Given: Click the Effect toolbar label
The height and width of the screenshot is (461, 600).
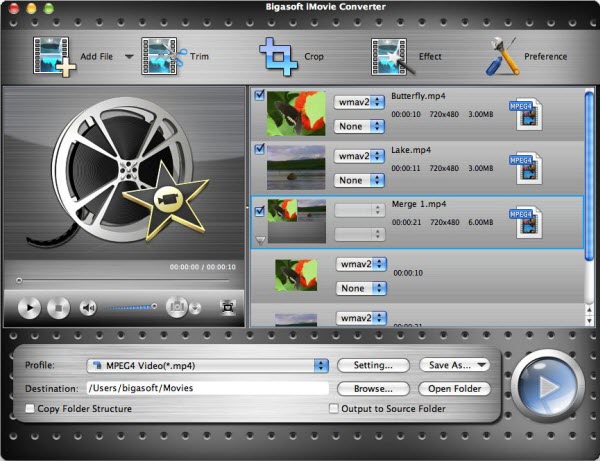Looking at the screenshot, I should pos(430,57).
